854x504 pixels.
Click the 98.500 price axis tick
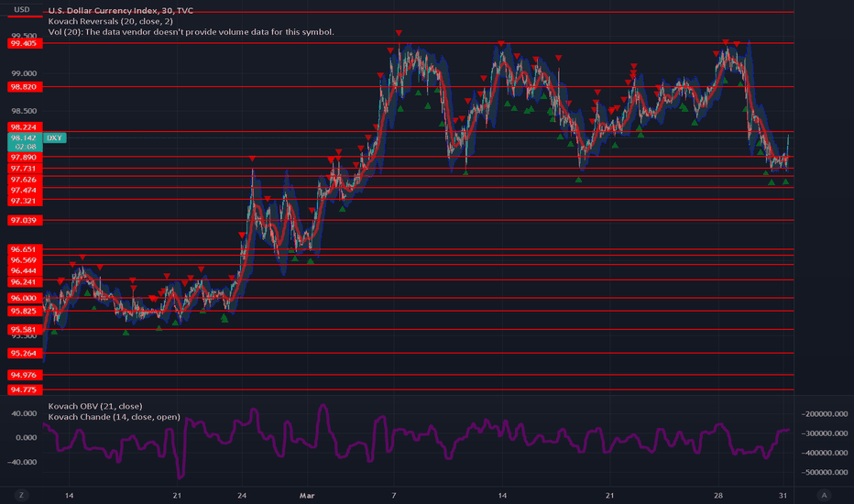coord(24,111)
